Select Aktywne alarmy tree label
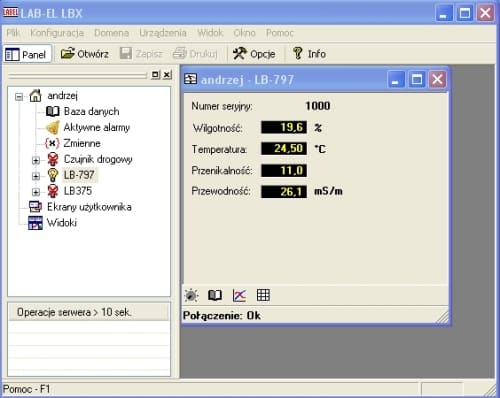This screenshot has width=500, height=398. (97, 127)
